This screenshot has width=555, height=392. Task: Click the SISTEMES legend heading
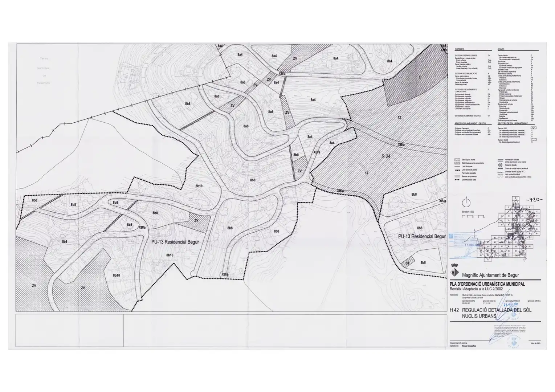pos(459,49)
